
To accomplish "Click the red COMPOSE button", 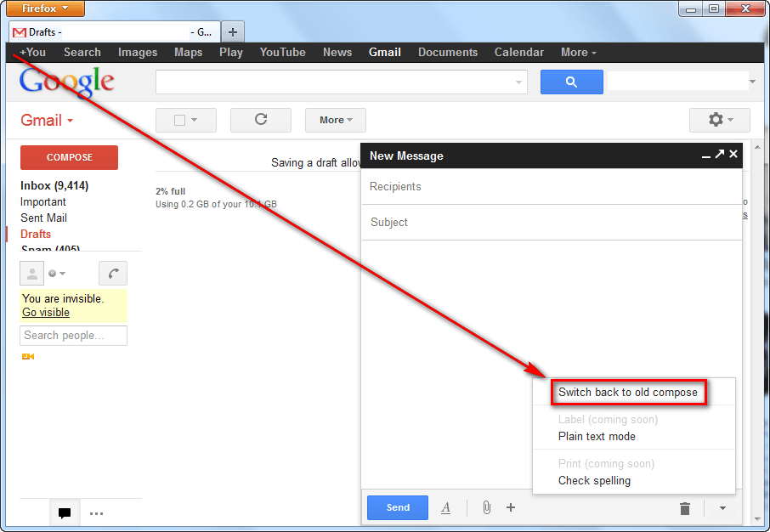I will pos(69,157).
